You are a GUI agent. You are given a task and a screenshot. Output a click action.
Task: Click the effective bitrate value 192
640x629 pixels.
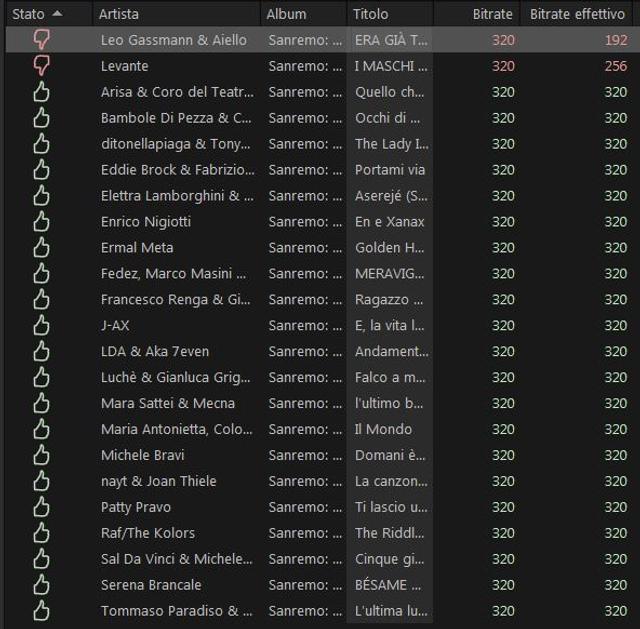(x=616, y=40)
